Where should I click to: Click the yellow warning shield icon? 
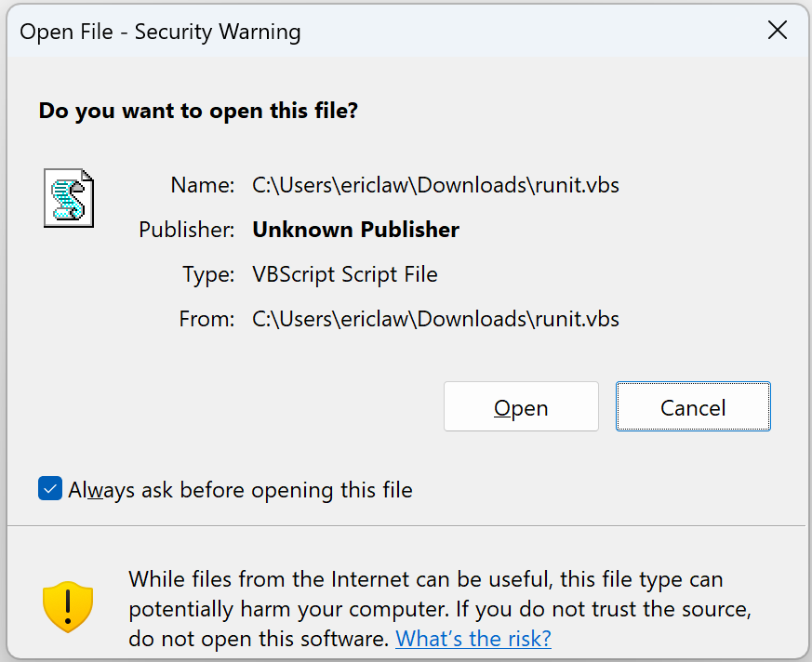click(x=68, y=608)
